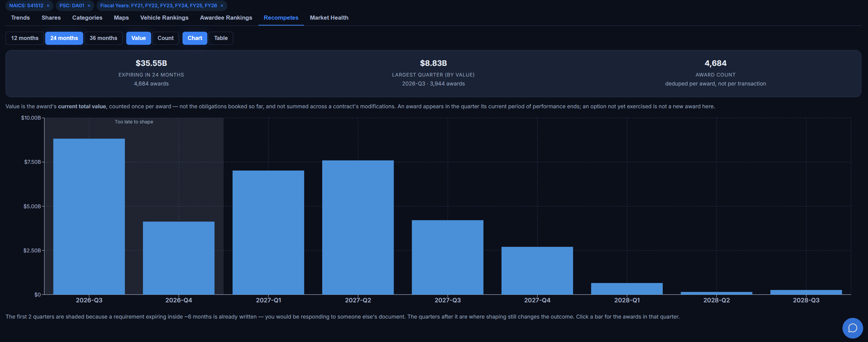Click the $10.00B y-axis label
The width and height of the screenshot is (868, 342).
[31, 118]
